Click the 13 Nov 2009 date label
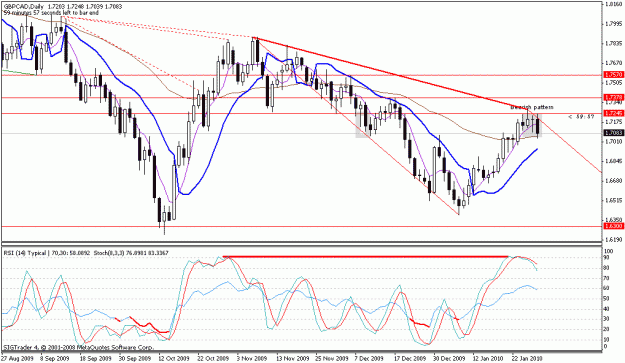 (292, 358)
